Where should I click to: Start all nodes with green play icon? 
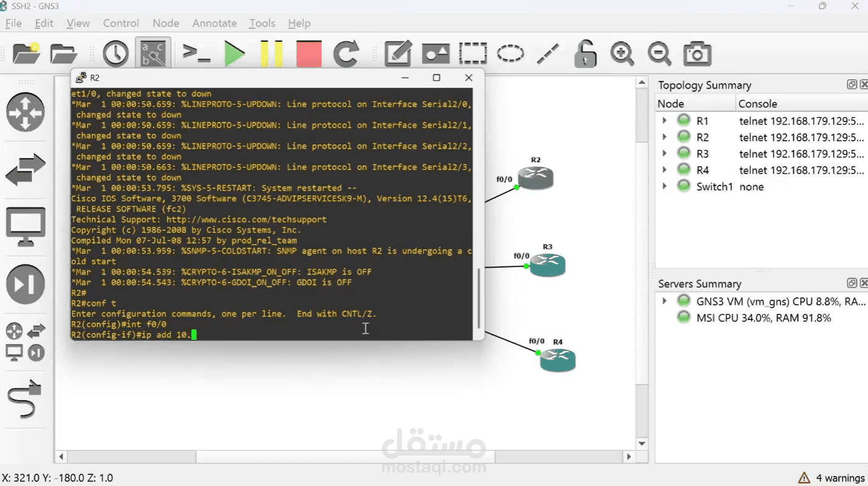pos(234,54)
